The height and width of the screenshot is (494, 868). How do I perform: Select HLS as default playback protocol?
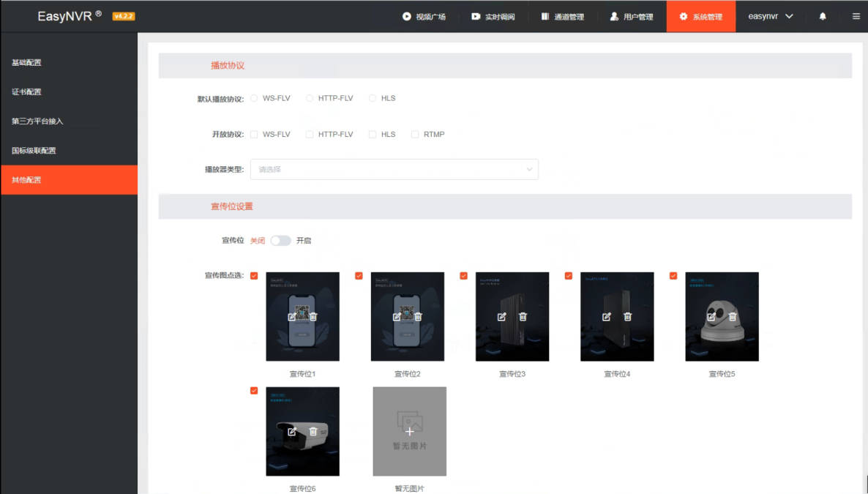point(373,98)
